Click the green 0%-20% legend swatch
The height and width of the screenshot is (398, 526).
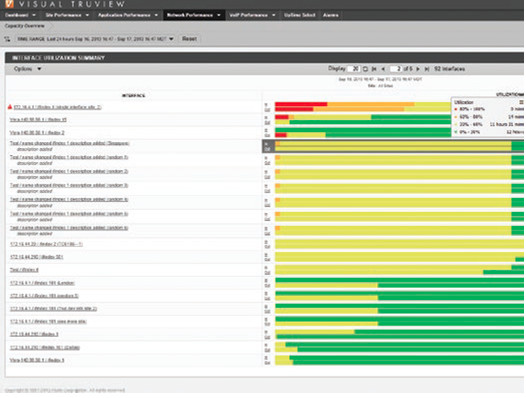click(x=456, y=132)
